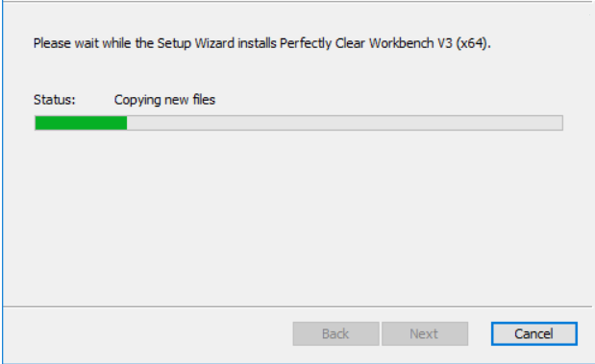Click the words "Setup Wizard" in the message
Image resolution: width=595 pixels, height=364 pixels.
196,43
